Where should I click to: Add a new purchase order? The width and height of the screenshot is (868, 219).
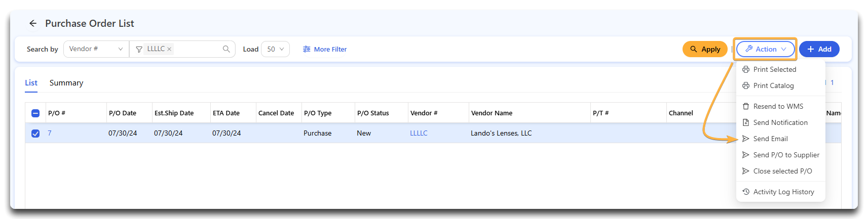click(819, 49)
